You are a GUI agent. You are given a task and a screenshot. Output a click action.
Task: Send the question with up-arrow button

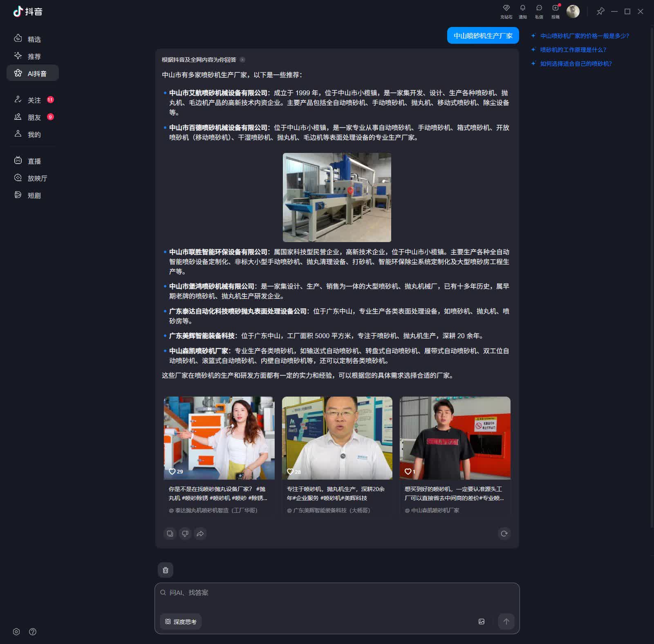tap(506, 622)
